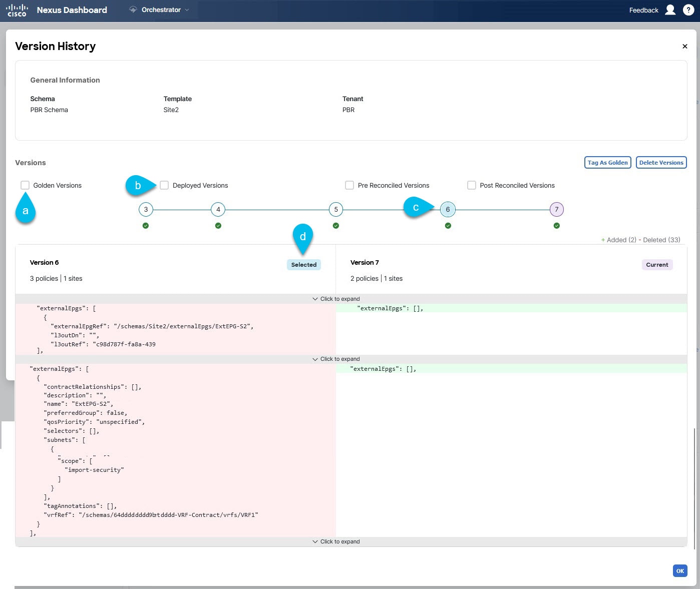Screen dimensions: 700x589
Task: Click the "name": "ExtEPG-S2" line
Action: coord(78,404)
